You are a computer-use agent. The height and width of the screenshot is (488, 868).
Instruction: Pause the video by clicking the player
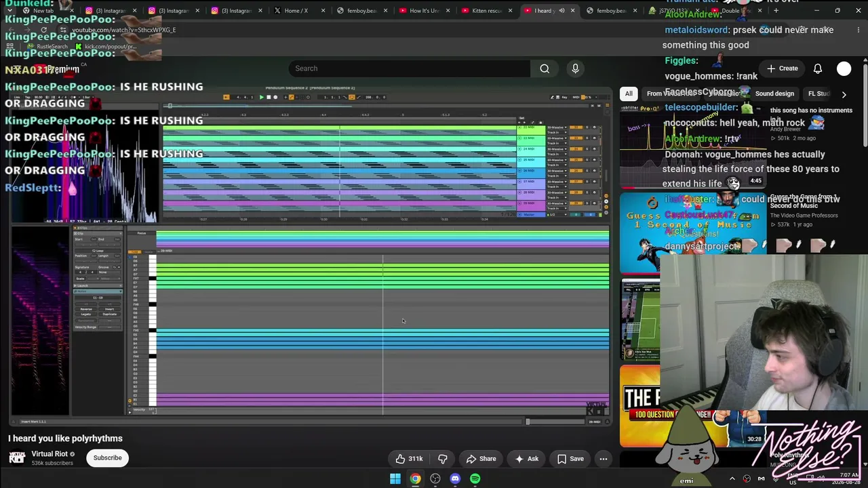309,258
